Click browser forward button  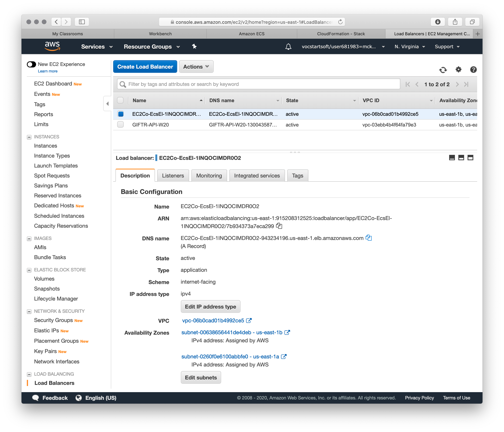[66, 22]
